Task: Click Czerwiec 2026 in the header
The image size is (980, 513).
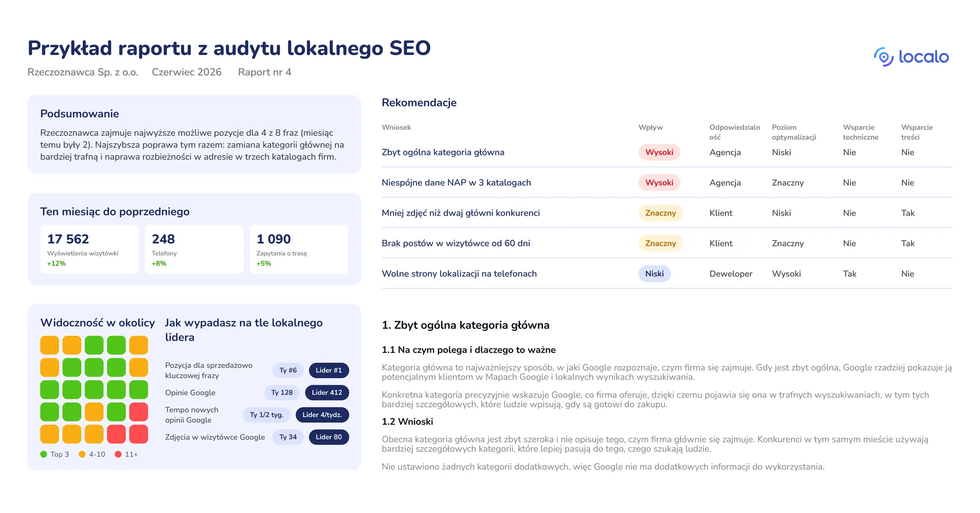Action: [187, 72]
